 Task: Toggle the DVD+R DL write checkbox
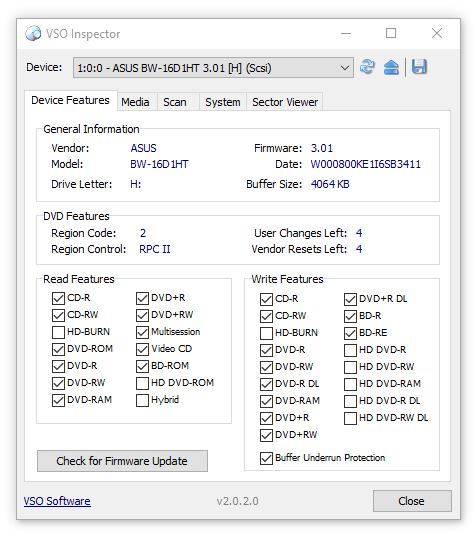tap(350, 299)
